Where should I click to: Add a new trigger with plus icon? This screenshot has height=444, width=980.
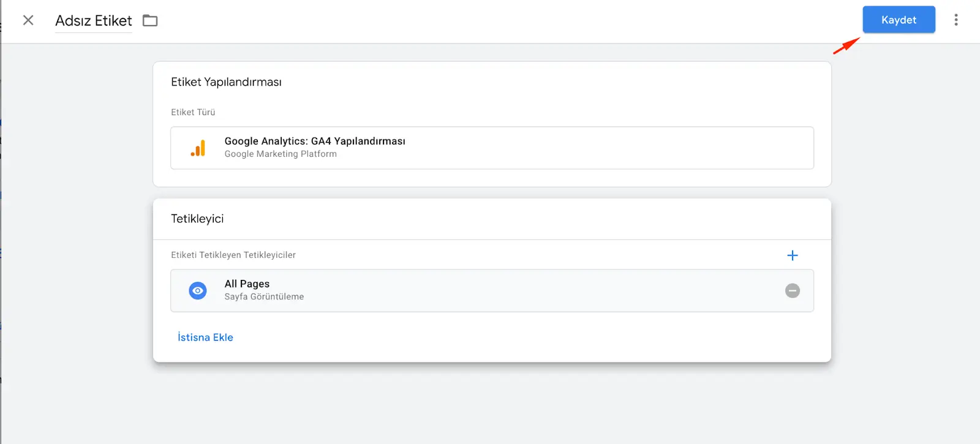[x=792, y=255]
